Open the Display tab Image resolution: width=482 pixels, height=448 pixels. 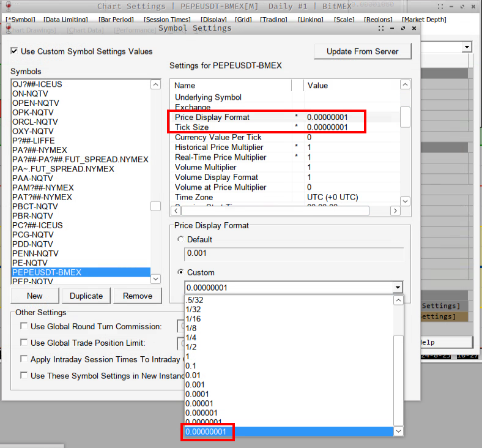point(213,20)
